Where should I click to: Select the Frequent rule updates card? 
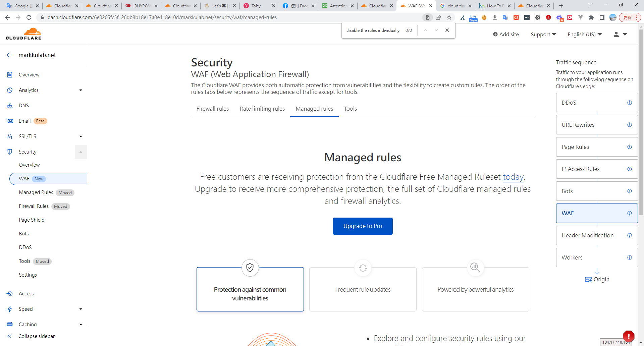[x=363, y=289]
